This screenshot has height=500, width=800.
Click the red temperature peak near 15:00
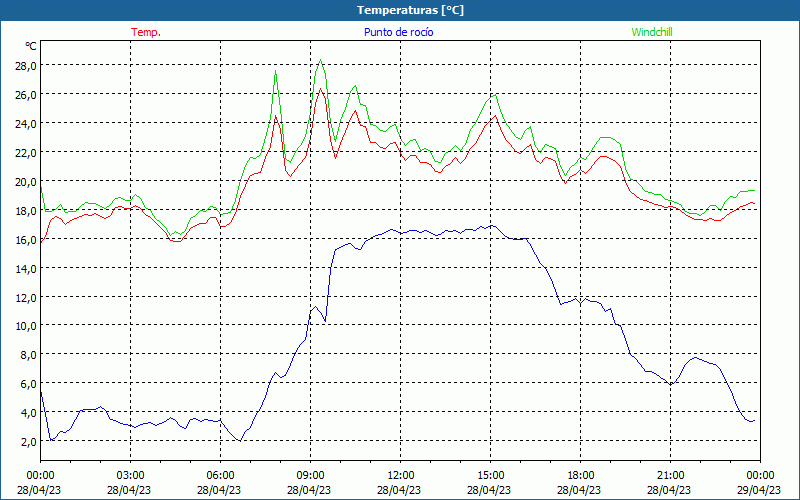point(495,116)
